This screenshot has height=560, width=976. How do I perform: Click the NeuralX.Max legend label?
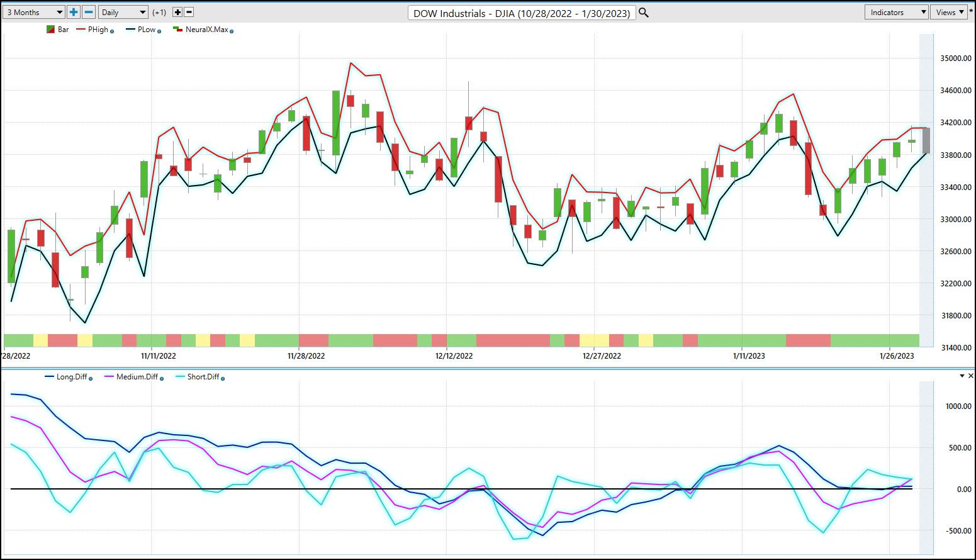(207, 30)
